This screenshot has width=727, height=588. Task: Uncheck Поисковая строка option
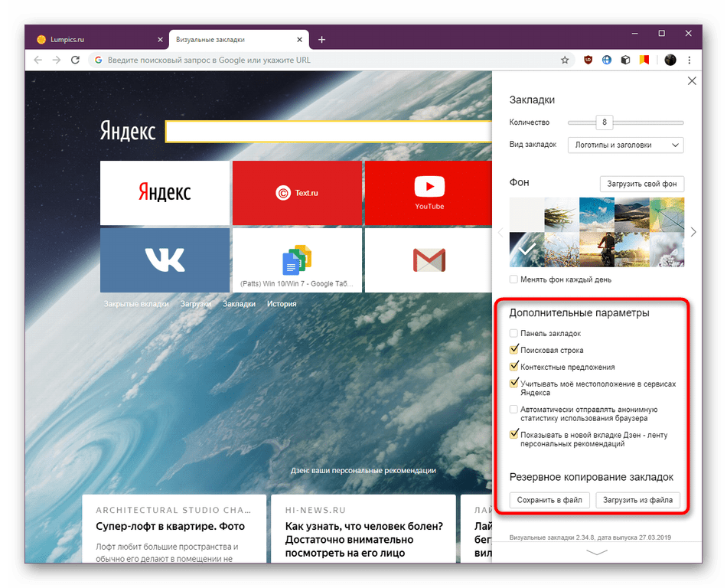point(513,350)
